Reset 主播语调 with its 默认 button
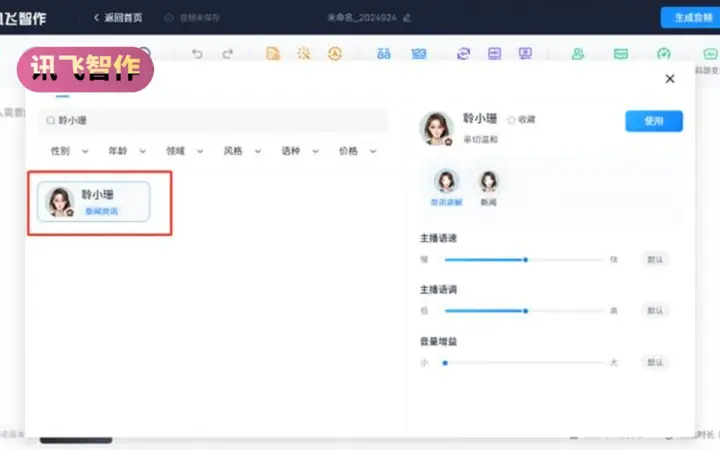 655,311
